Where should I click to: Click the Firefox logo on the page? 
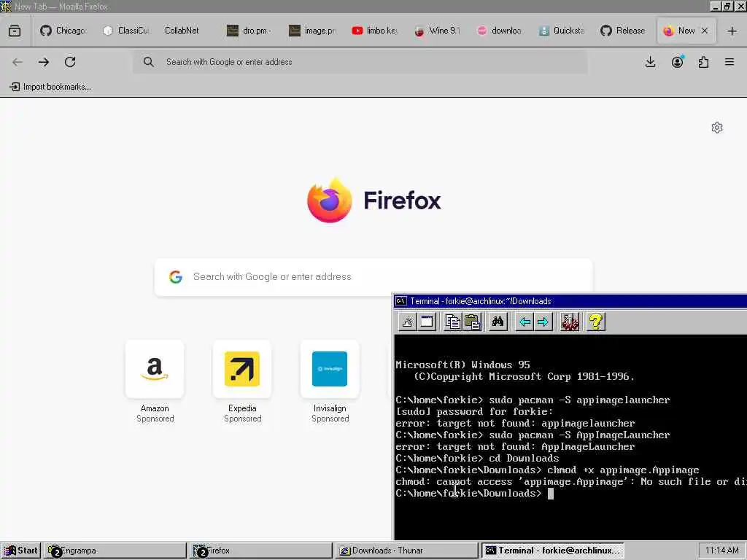click(x=330, y=200)
